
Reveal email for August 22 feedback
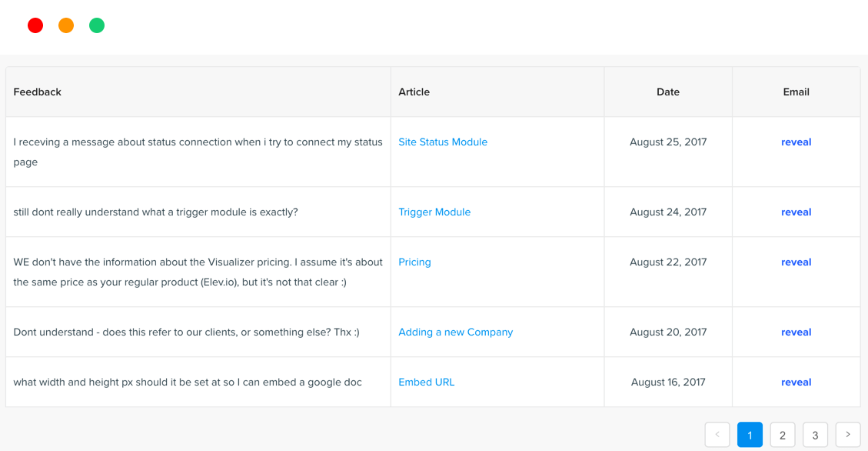pos(796,262)
